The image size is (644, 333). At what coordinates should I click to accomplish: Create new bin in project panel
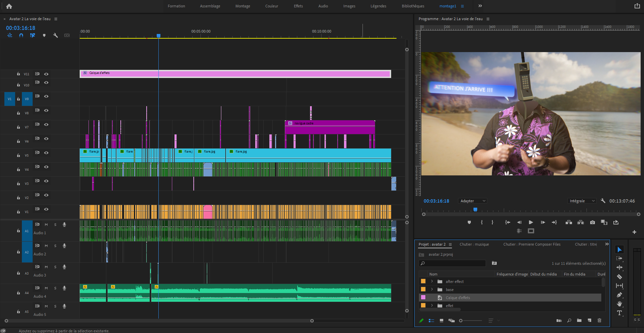(x=579, y=321)
